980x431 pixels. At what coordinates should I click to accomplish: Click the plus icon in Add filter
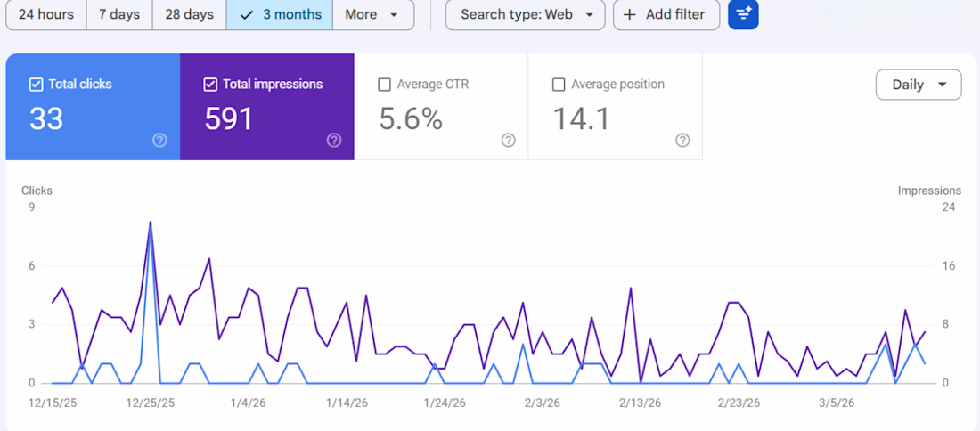tap(630, 14)
